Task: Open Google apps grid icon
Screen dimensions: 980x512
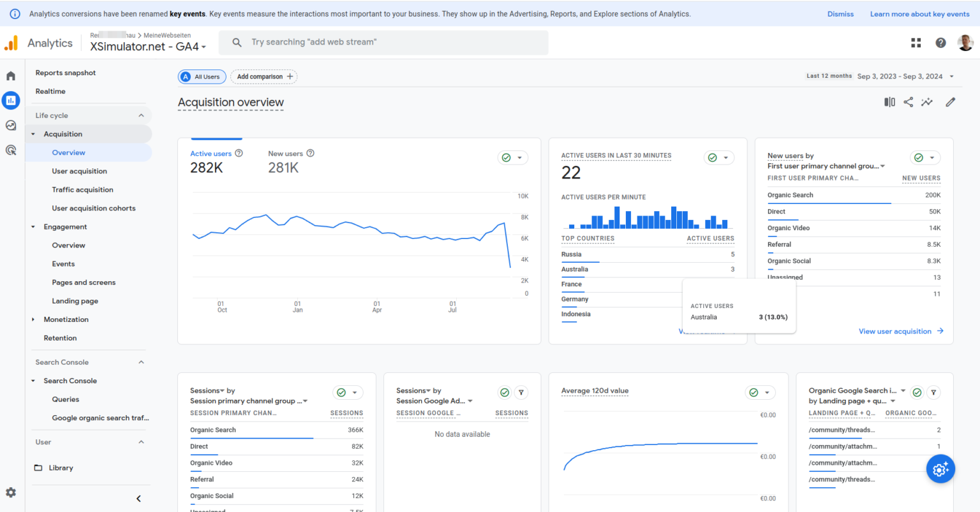Action: pos(916,43)
